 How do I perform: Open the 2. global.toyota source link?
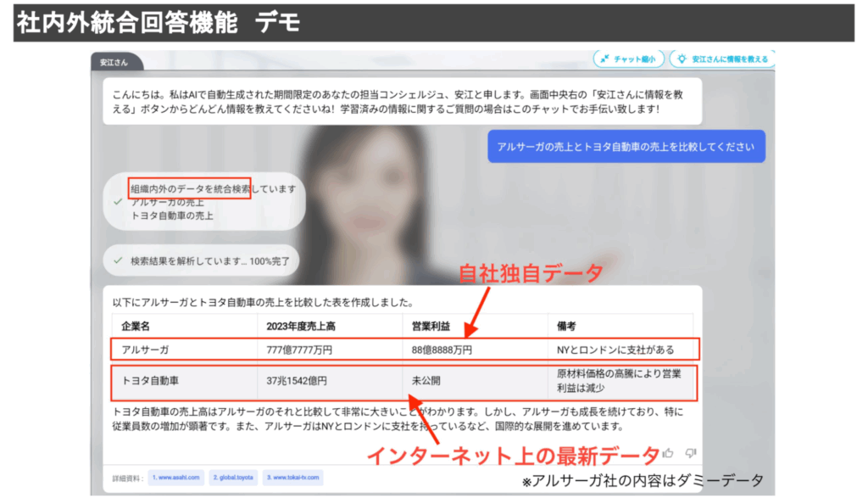coord(233,478)
